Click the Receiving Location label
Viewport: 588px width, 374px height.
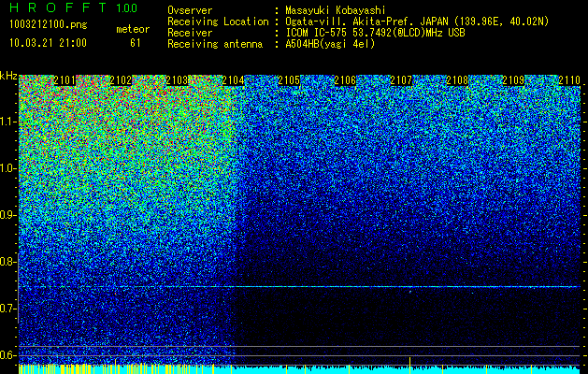point(218,22)
